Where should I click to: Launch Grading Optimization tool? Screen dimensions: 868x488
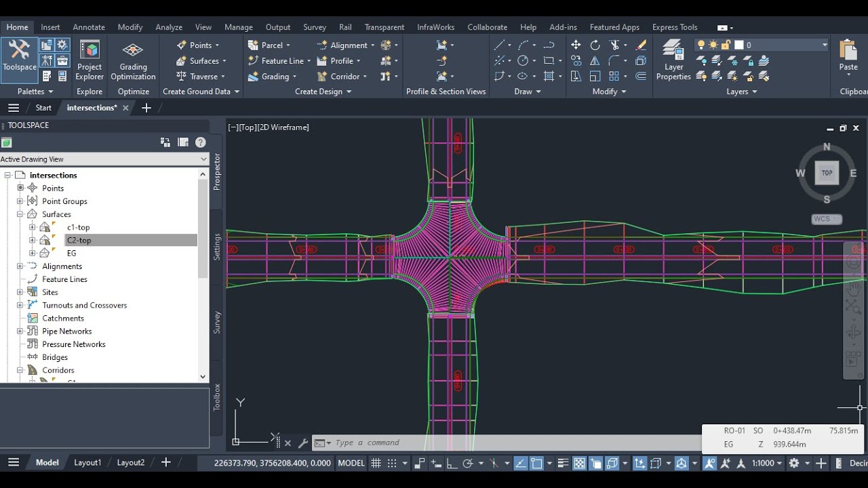point(133,61)
